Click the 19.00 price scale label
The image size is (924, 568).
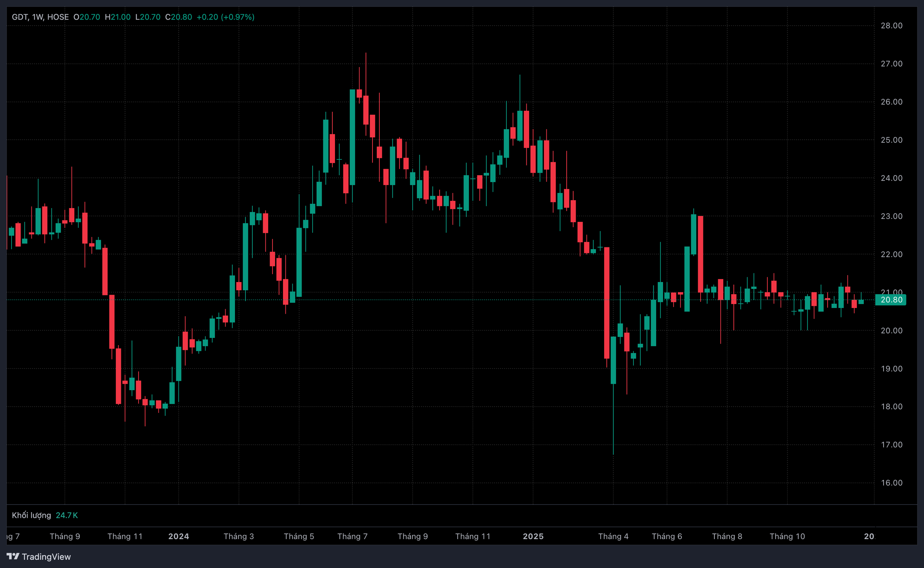(891, 369)
